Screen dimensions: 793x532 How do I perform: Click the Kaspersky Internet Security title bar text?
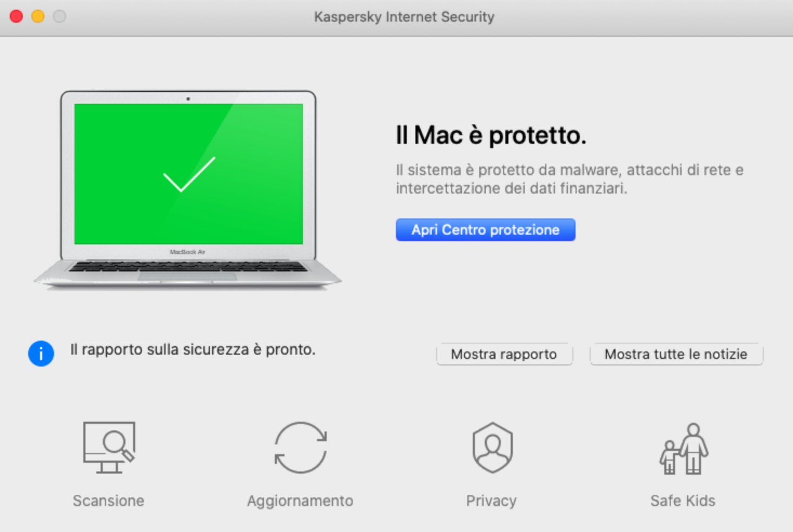click(405, 16)
